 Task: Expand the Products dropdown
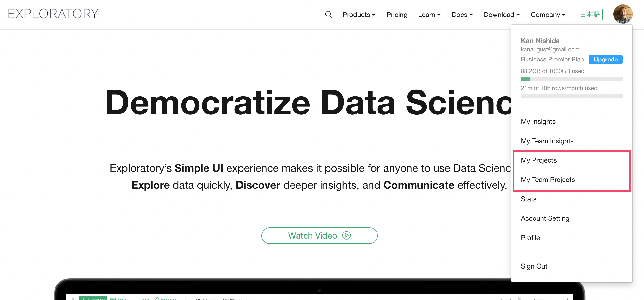pos(359,15)
